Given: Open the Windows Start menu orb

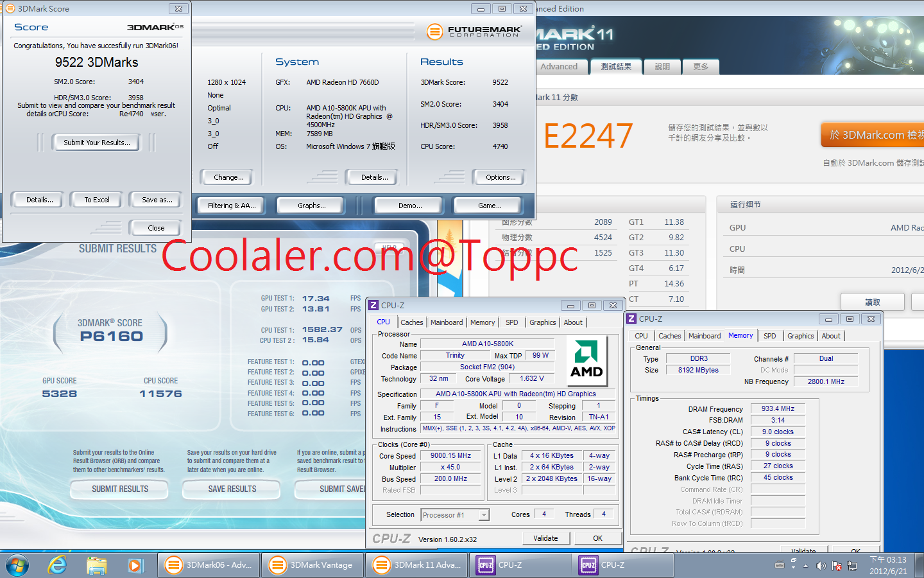Looking at the screenshot, I should (x=17, y=565).
